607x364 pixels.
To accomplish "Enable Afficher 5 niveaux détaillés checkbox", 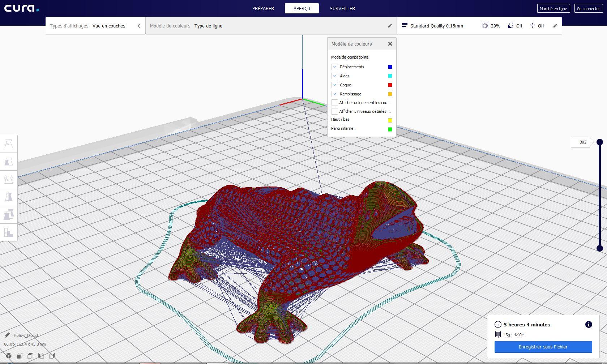I will (335, 111).
